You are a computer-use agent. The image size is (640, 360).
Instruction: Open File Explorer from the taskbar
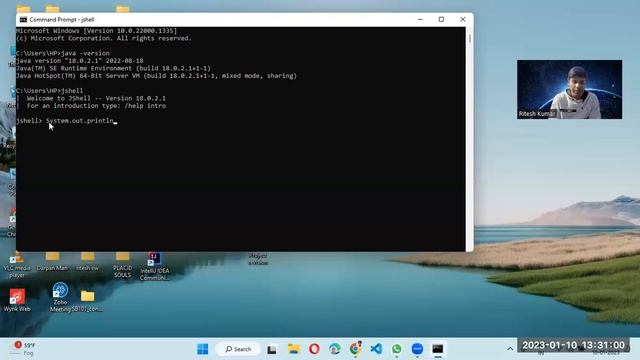point(293,349)
